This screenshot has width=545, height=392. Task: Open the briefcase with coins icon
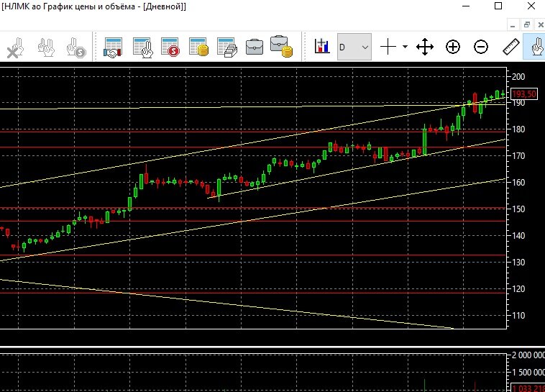(281, 46)
